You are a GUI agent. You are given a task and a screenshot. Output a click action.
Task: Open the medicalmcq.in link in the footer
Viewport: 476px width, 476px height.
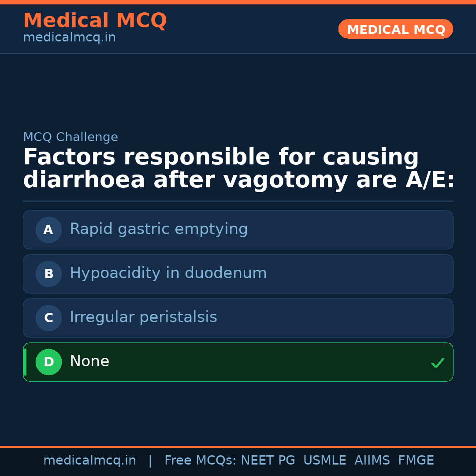(89, 461)
